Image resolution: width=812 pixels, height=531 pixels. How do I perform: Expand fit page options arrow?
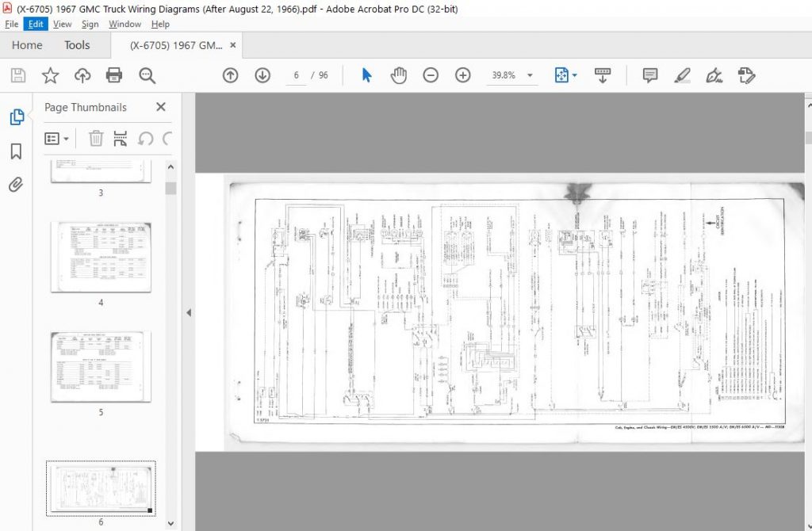(575, 75)
